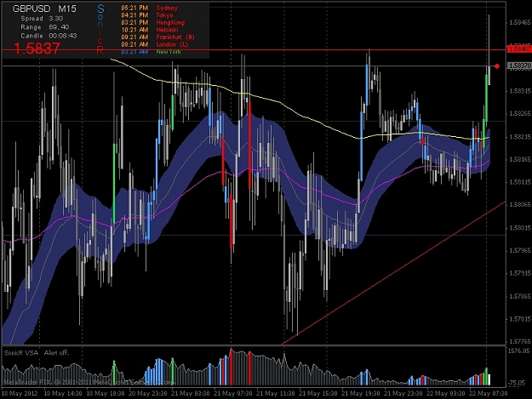
Task: Click the 20 May 23:30 time label
Action: click(x=148, y=394)
